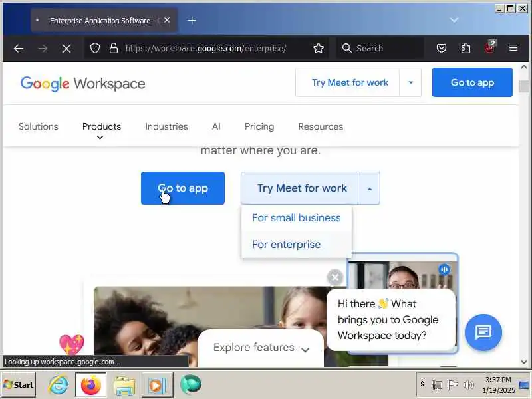Viewport: 532px width, 399px height.
Task: Open the volume speaker tray icon
Action: click(x=469, y=385)
